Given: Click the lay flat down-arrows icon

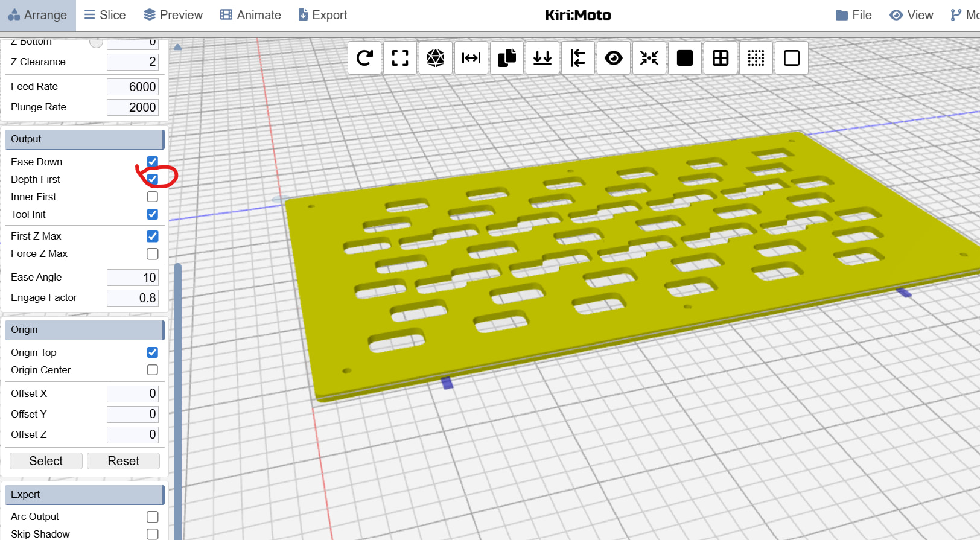Looking at the screenshot, I should (x=542, y=58).
